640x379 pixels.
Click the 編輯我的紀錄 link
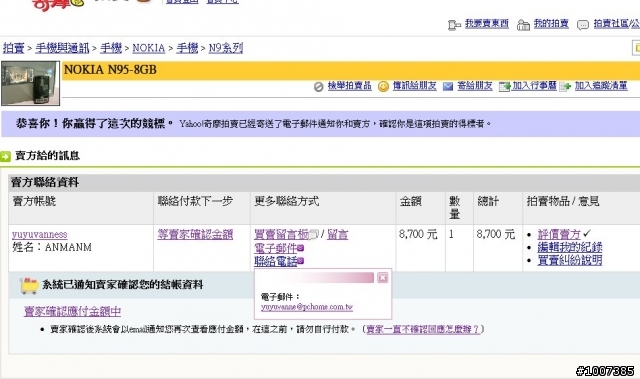coord(570,247)
